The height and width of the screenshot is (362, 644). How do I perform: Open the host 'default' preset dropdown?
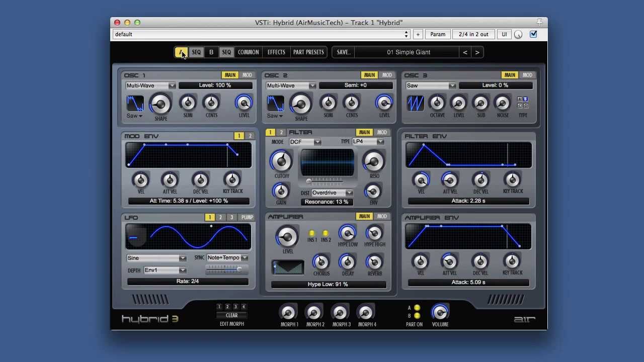click(262, 34)
